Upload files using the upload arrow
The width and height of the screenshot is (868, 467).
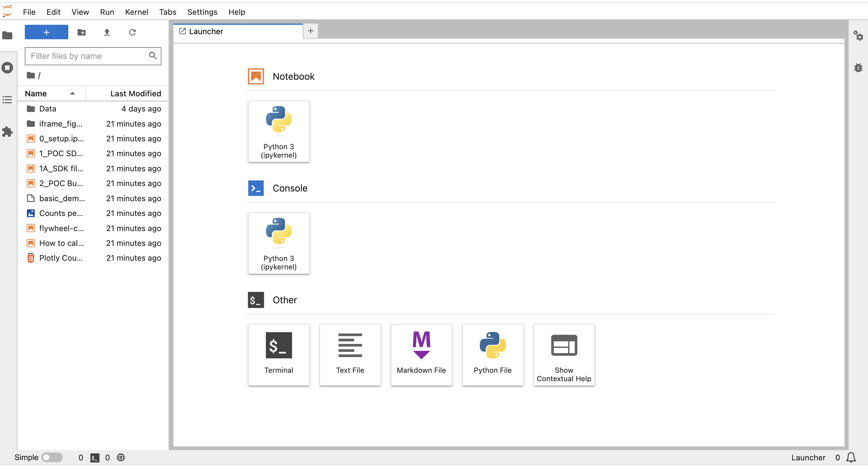point(107,32)
